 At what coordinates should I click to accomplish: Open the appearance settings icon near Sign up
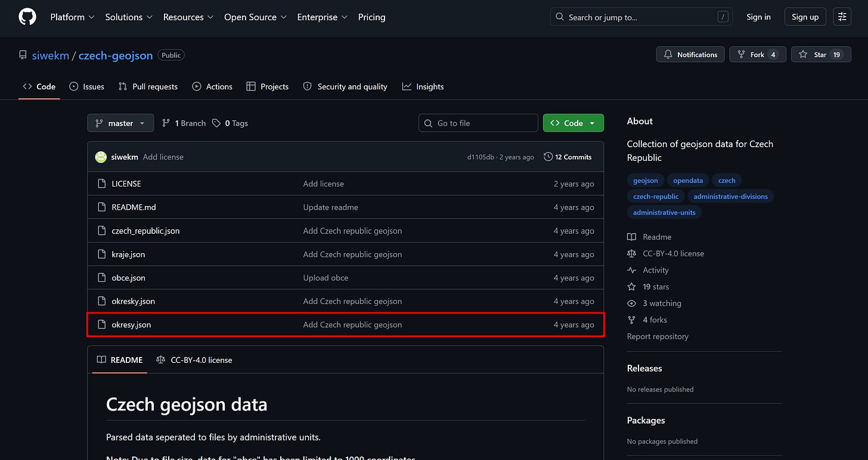842,17
